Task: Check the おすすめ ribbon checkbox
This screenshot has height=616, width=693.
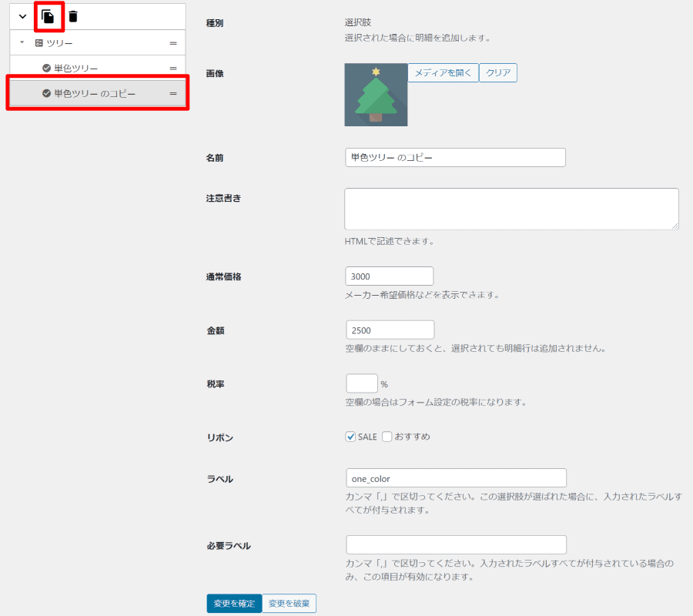Action: coord(387,437)
